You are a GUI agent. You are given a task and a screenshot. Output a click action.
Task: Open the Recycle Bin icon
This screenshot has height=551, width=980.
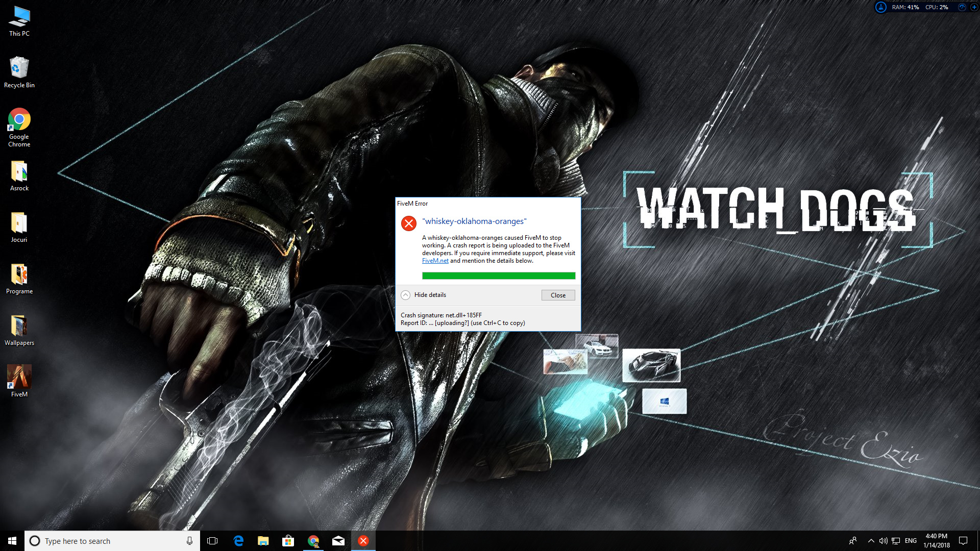point(19,72)
